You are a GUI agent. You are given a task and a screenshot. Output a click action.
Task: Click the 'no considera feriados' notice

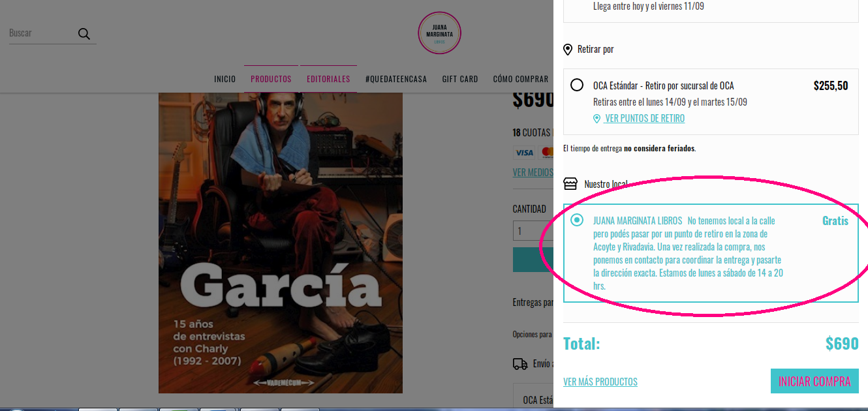(659, 148)
